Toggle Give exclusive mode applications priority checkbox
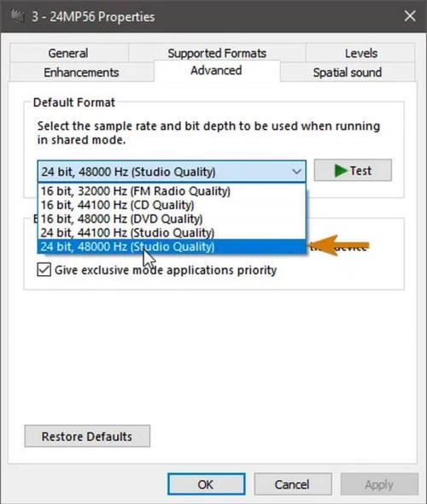Viewport: 427px width, 504px height. pyautogui.click(x=44, y=269)
